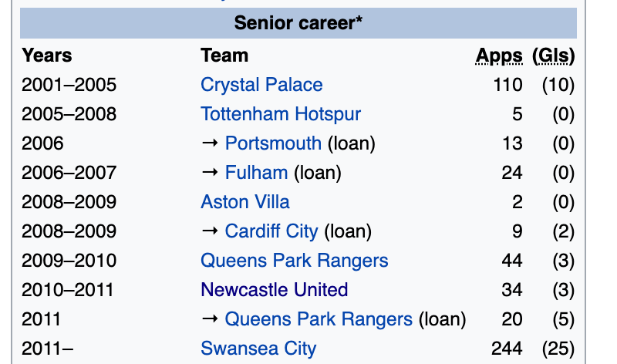Select the Team column heading

tap(224, 56)
